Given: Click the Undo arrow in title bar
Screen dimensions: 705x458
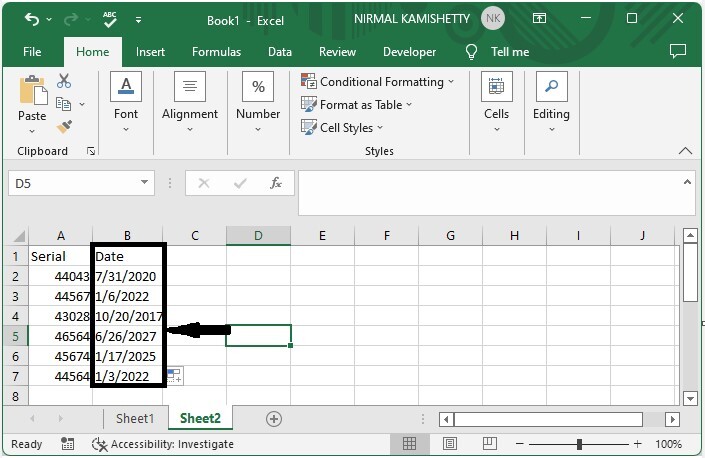Looking at the screenshot, I should 32,19.
